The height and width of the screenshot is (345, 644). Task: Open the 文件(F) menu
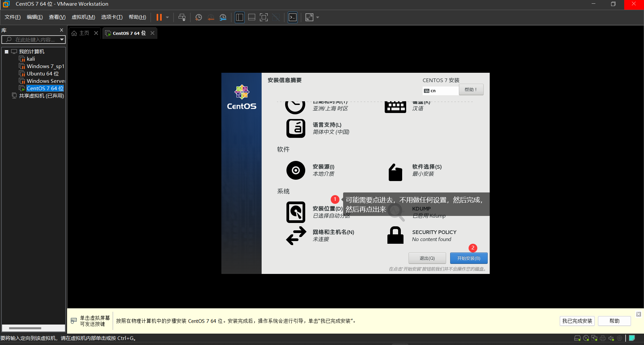(x=13, y=17)
